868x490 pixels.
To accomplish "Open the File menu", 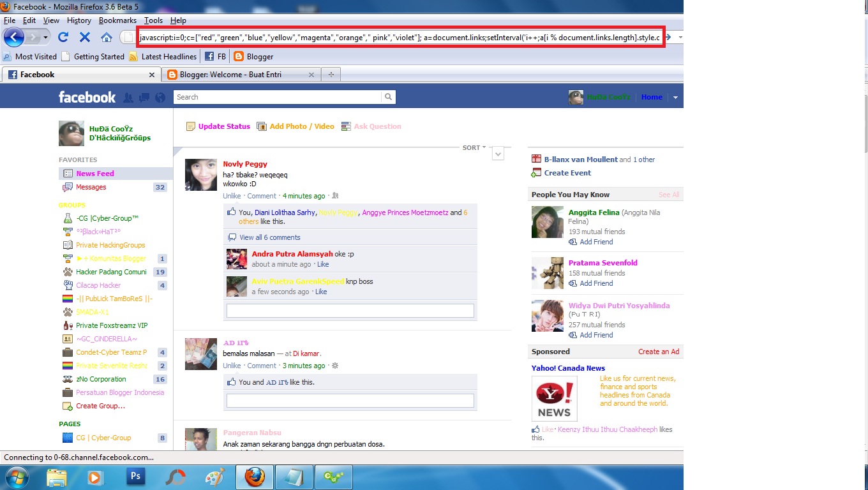I will 10,20.
